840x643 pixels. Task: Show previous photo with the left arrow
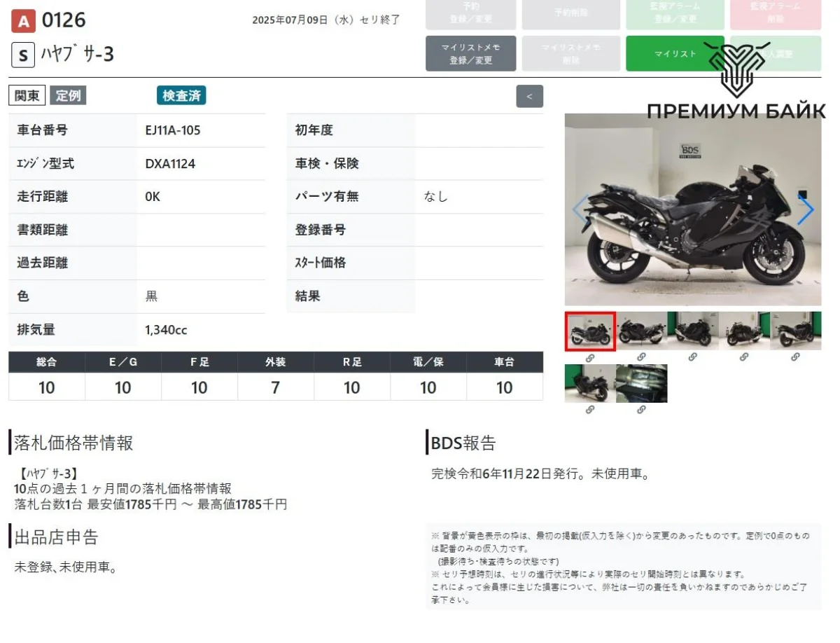(580, 209)
